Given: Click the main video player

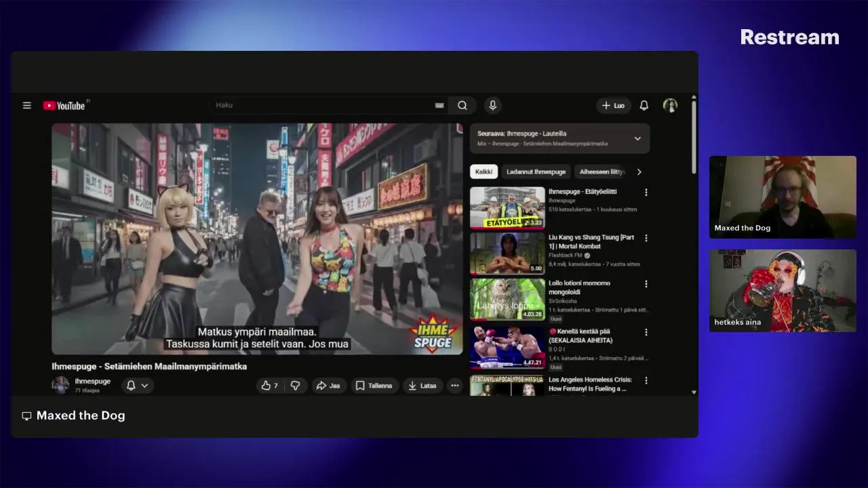Looking at the screenshot, I should tap(257, 239).
